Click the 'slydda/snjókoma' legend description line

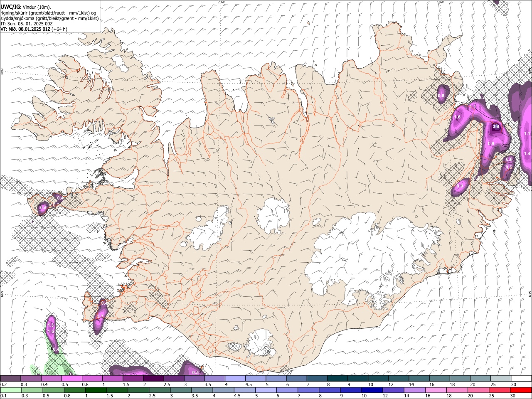click(49, 18)
